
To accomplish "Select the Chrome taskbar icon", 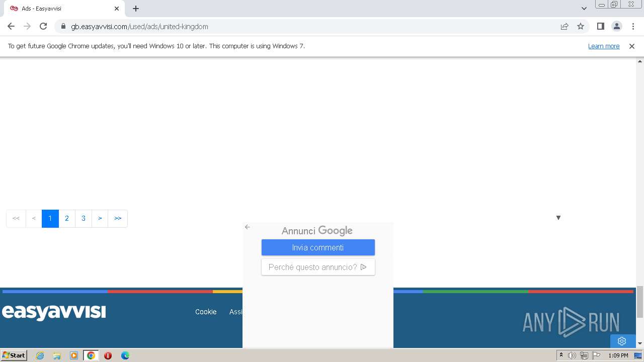I will pyautogui.click(x=91, y=355).
